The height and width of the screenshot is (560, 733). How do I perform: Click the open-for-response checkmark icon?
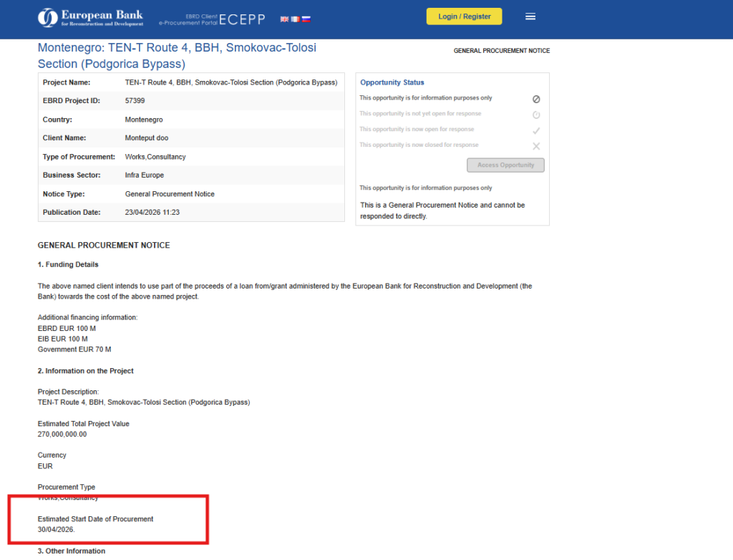[536, 130]
